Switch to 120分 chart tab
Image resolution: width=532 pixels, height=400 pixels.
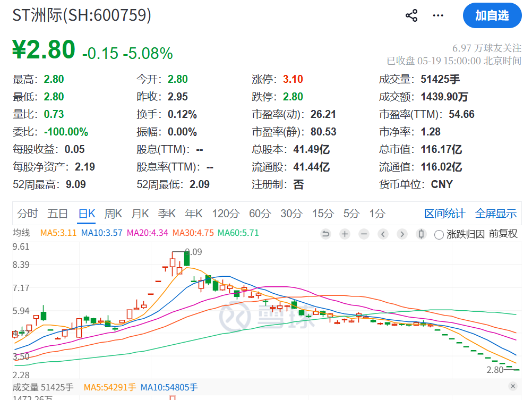click(x=226, y=214)
